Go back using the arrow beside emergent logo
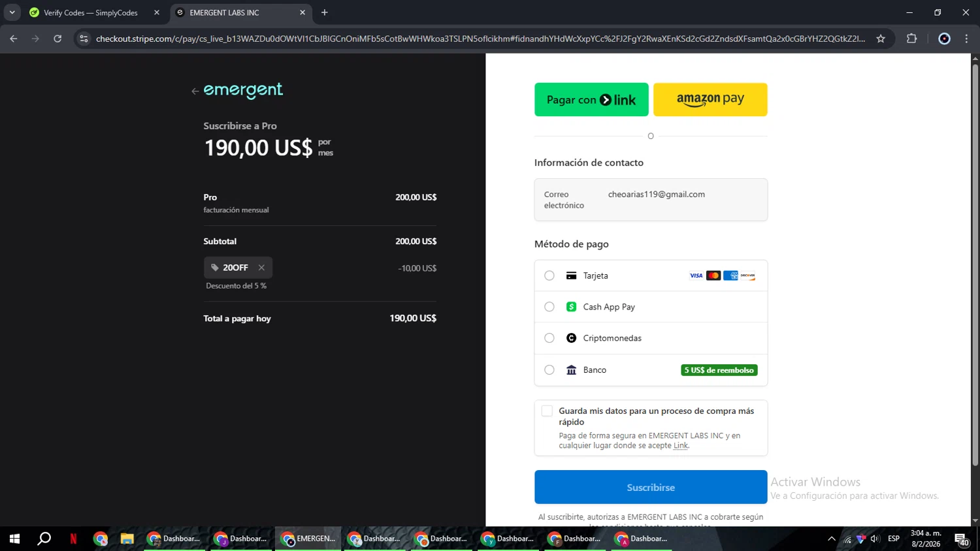980x551 pixels. (x=195, y=91)
